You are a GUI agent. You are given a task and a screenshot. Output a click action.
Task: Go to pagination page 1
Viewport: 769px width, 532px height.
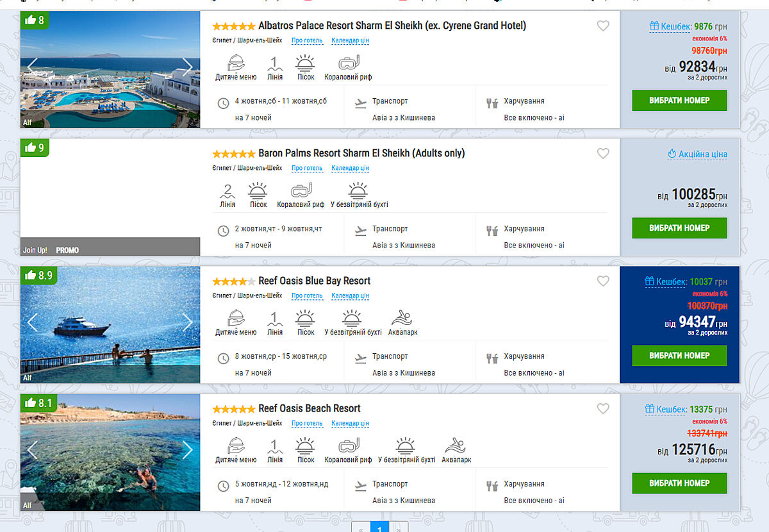tap(379, 528)
